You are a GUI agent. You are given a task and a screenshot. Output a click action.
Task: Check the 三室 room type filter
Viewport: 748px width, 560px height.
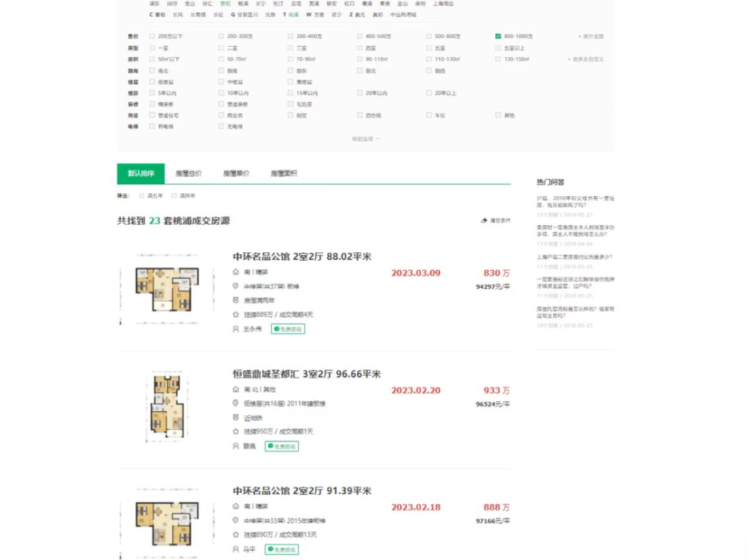pyautogui.click(x=290, y=48)
